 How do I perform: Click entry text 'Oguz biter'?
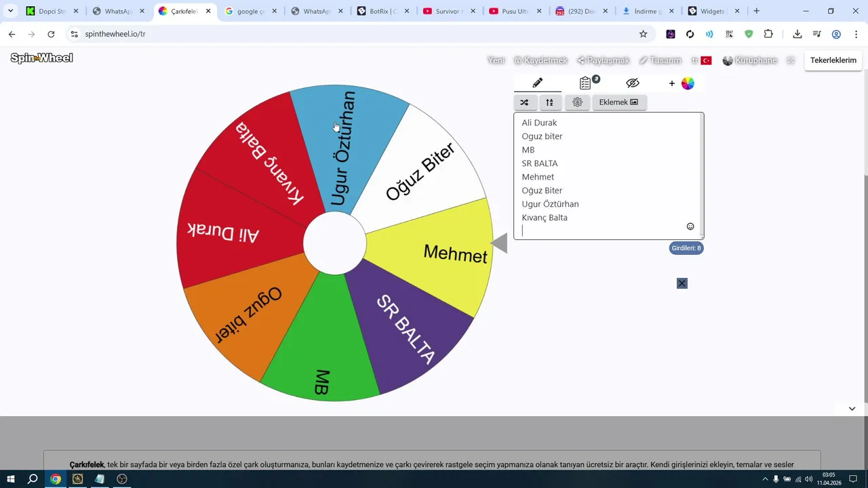[542, 136]
